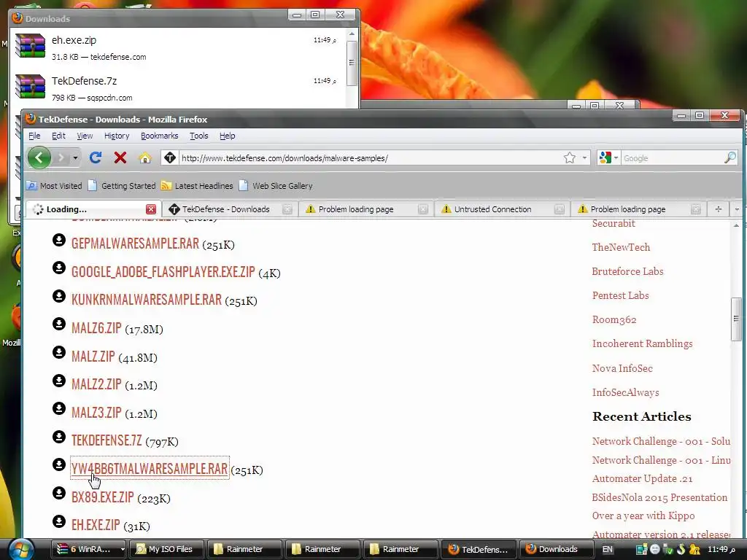Open the MALZ6.ZIP link
747x560 pixels.
pyautogui.click(x=97, y=328)
